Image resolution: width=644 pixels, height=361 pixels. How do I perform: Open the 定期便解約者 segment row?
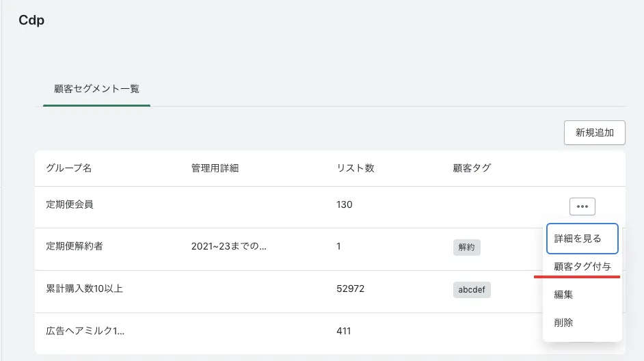tap(74, 246)
